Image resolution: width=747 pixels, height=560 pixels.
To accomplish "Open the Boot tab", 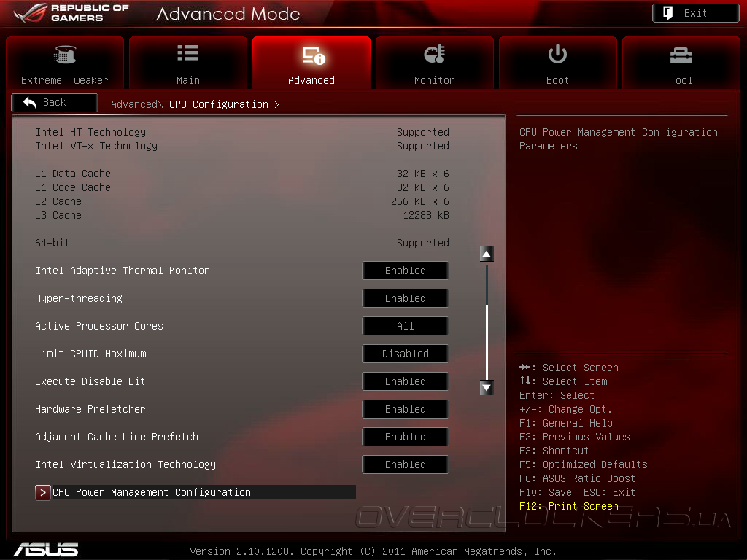I will [558, 63].
